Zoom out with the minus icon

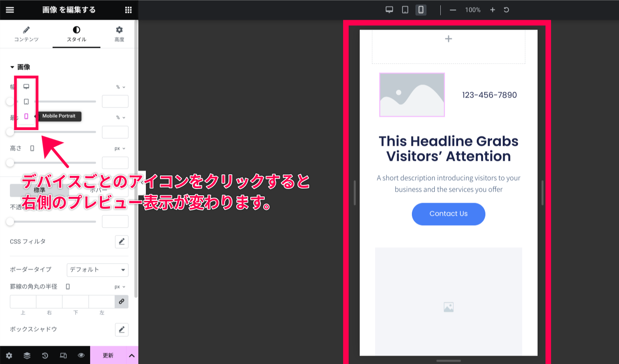tap(453, 10)
